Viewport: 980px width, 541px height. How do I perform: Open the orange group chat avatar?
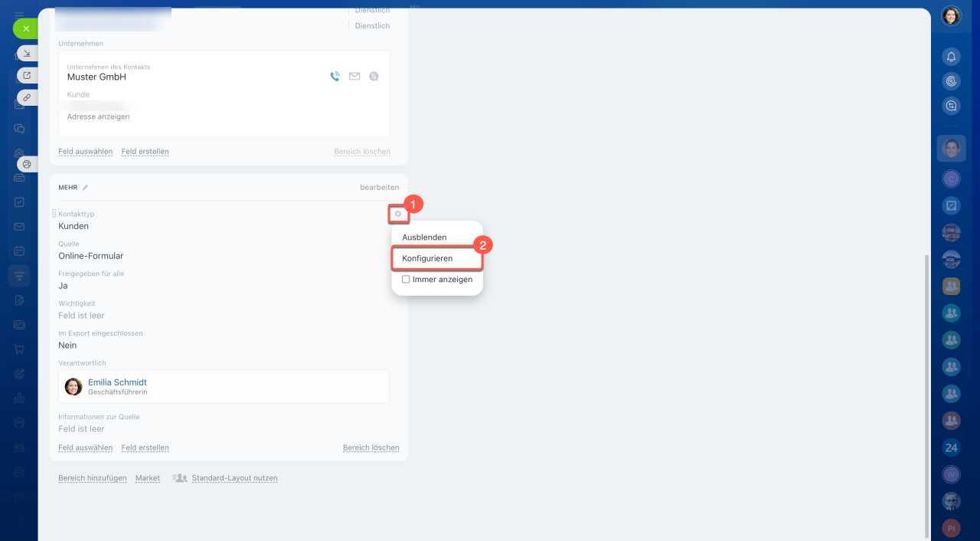951,286
